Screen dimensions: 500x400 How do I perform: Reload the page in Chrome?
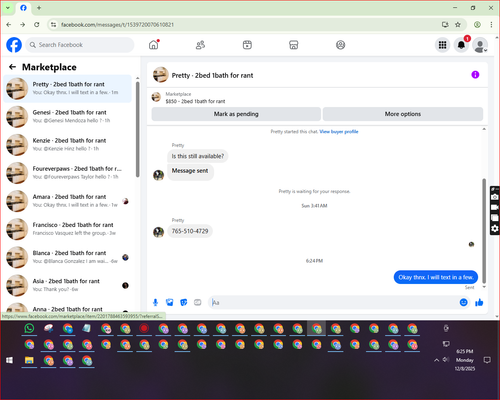(x=37, y=24)
